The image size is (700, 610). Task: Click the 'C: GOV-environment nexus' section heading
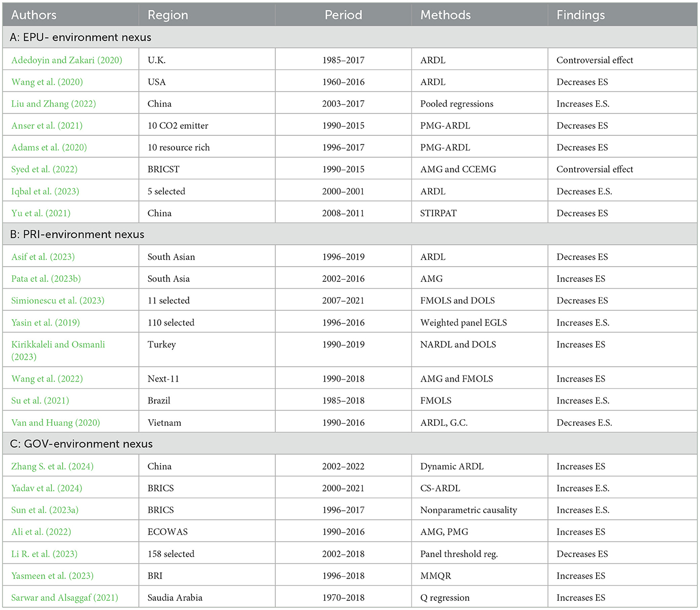81,444
